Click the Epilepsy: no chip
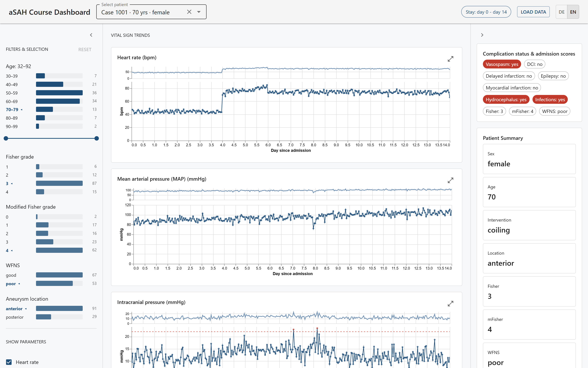 pos(553,76)
